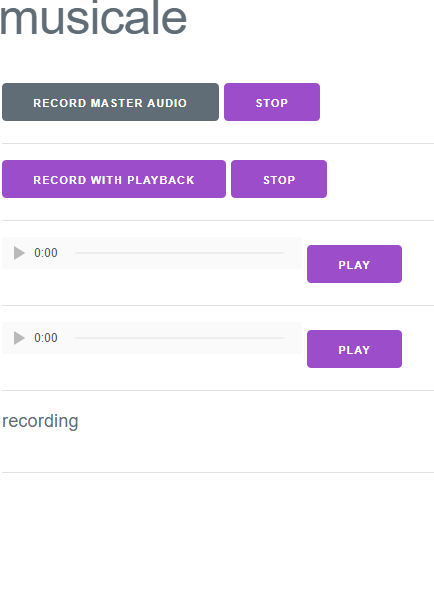This screenshot has height=590, width=434.
Task: Click the second audio player background
Action: pyautogui.click(x=152, y=338)
